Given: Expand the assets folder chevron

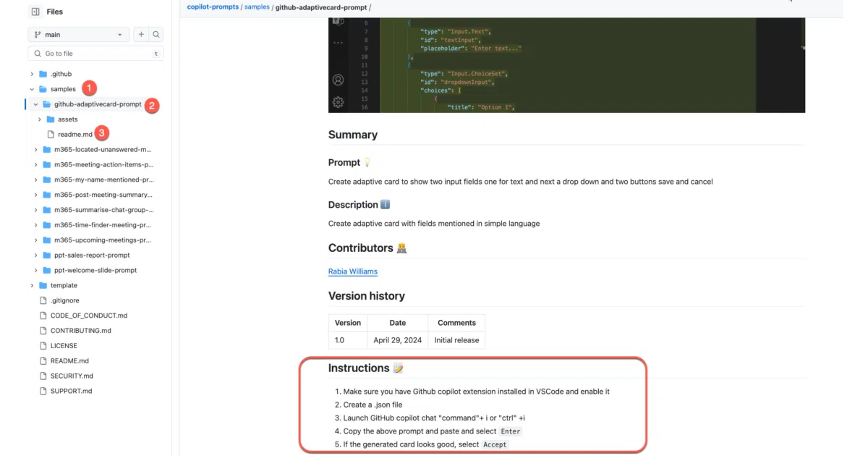Looking at the screenshot, I should point(40,119).
